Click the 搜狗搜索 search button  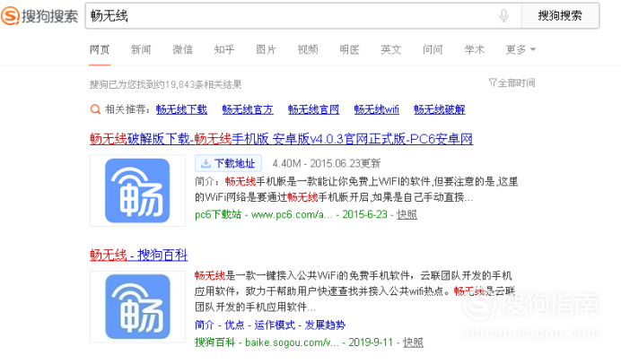pyautogui.click(x=560, y=16)
